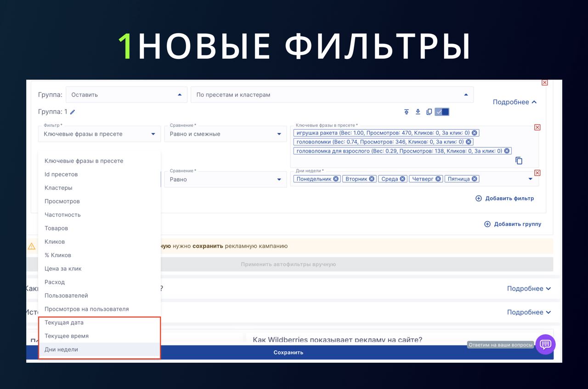Open the 'Оставить' group action dropdown
The width and height of the screenshot is (588, 389).
[126, 95]
